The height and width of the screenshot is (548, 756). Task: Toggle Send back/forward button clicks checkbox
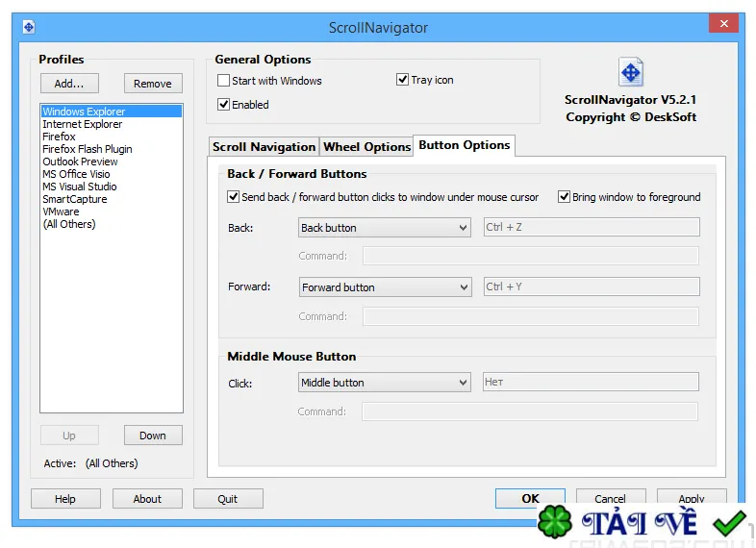point(233,197)
